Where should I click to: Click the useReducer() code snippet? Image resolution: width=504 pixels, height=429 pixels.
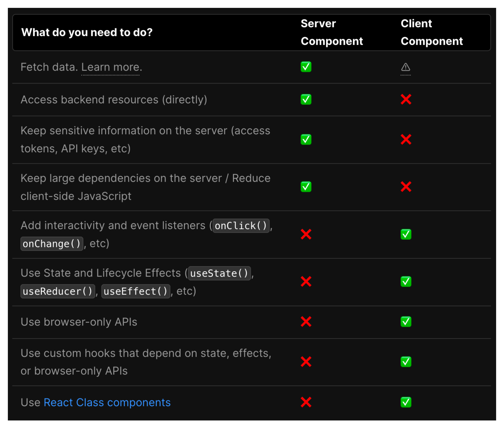tap(58, 292)
